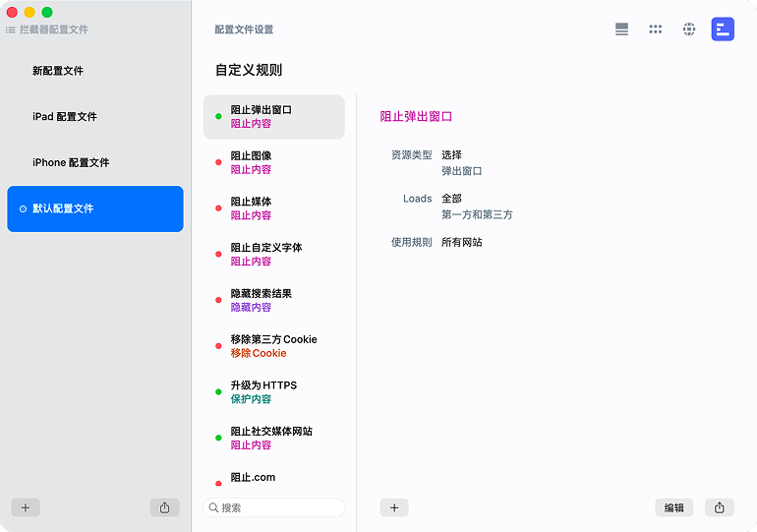Viewport: 757px width, 532px height.
Task: Select the 默认配置文件 profile
Action: pyautogui.click(x=95, y=209)
